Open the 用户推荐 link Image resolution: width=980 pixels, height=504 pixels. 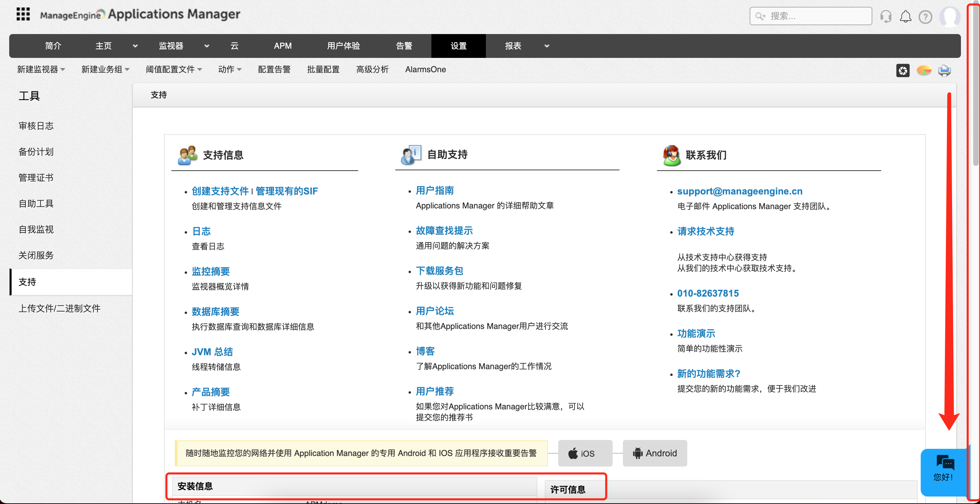(434, 391)
